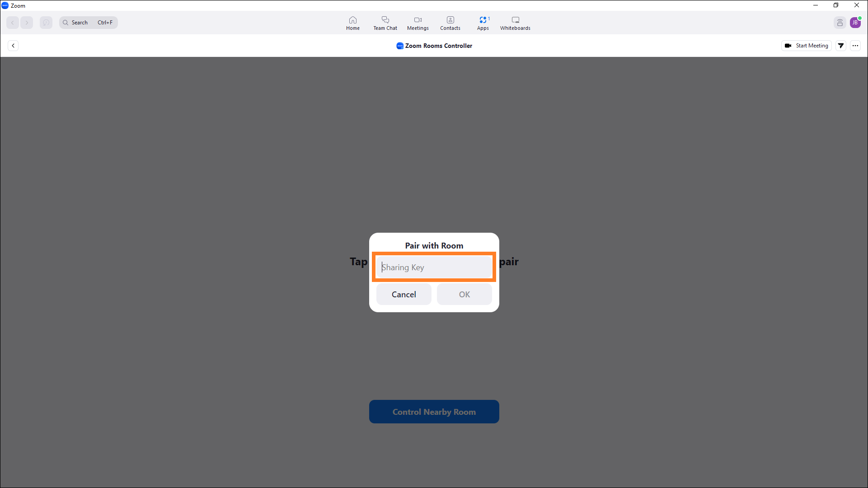Open the Home tab
The width and height of the screenshot is (868, 488).
[353, 23]
